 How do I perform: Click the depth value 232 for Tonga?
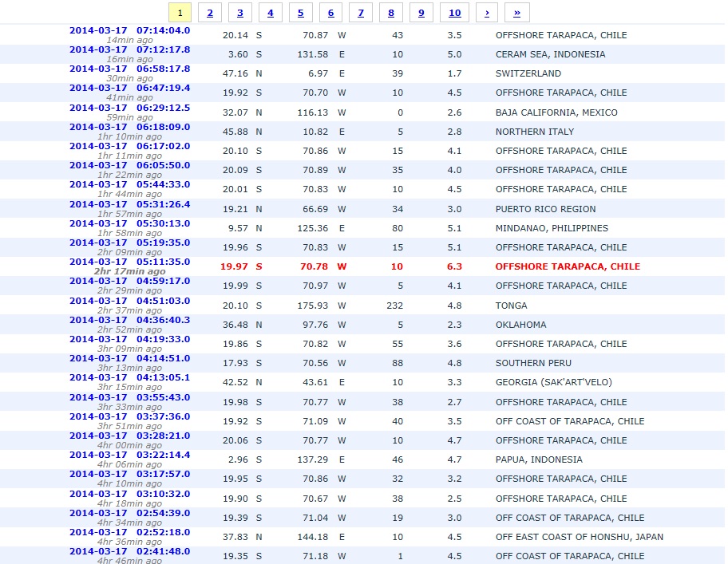pyautogui.click(x=394, y=306)
